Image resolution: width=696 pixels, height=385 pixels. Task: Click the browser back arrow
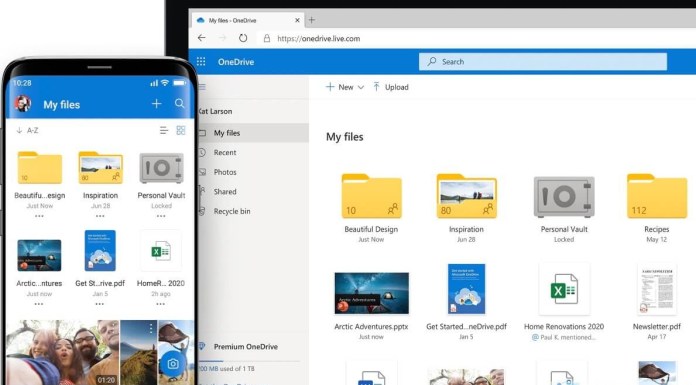point(202,38)
